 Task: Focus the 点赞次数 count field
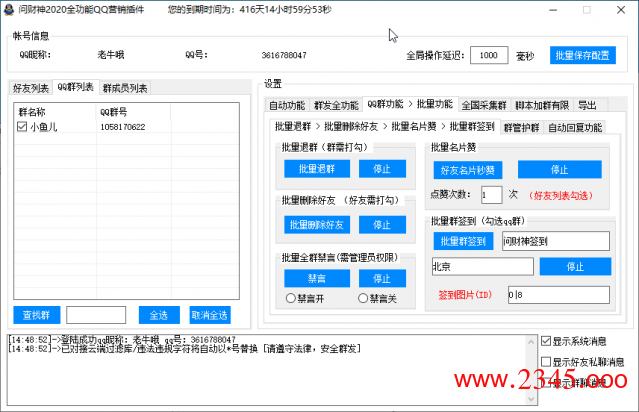(x=491, y=195)
